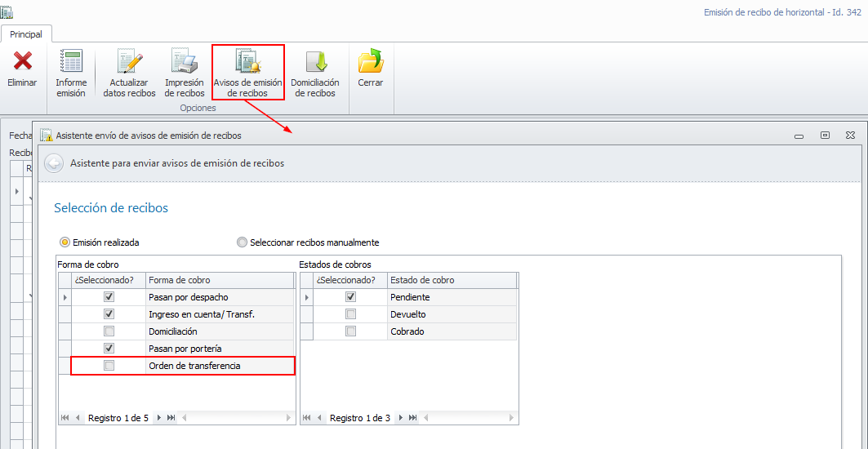Click Forma de cobro column header

click(x=220, y=280)
